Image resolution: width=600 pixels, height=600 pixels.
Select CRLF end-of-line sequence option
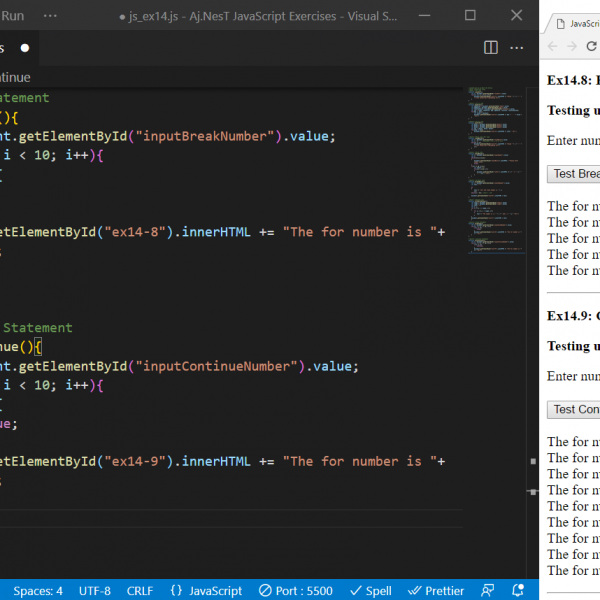tap(140, 590)
